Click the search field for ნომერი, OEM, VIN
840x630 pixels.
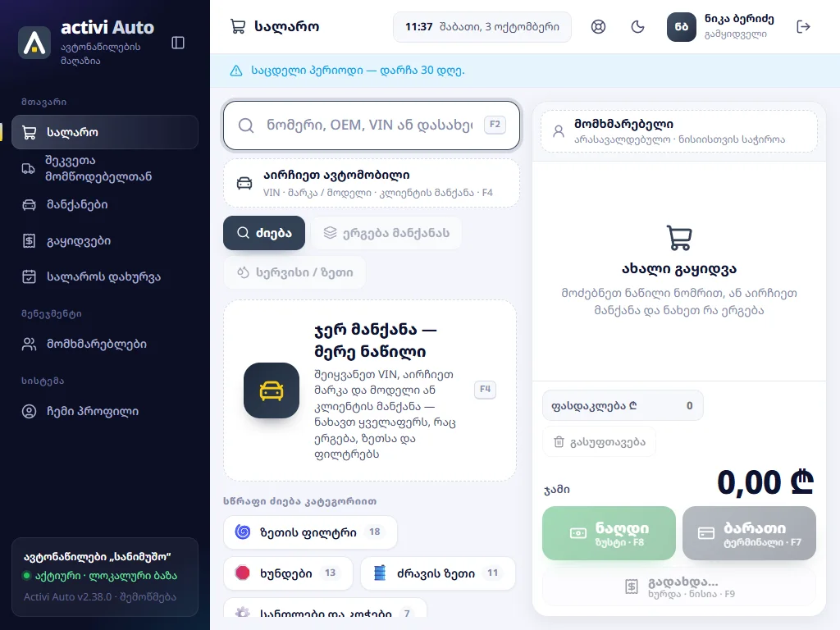pos(372,126)
